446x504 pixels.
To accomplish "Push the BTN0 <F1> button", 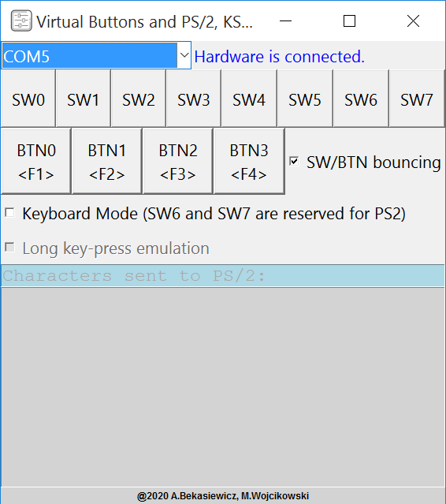I will tap(36, 162).
